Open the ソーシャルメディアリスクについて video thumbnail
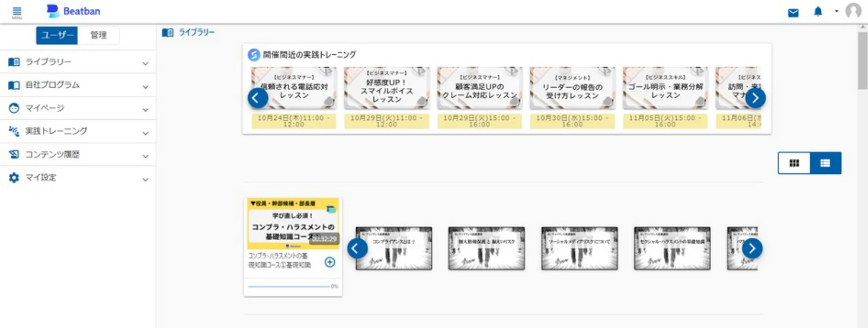The height and width of the screenshot is (328, 868). point(579,248)
